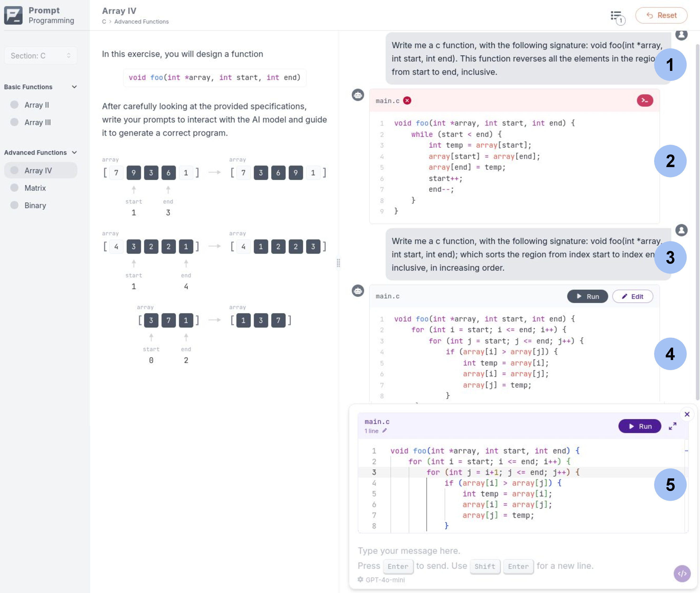Click the robot avatar of second response
Image resolution: width=700 pixels, height=593 pixels.
coord(358,290)
